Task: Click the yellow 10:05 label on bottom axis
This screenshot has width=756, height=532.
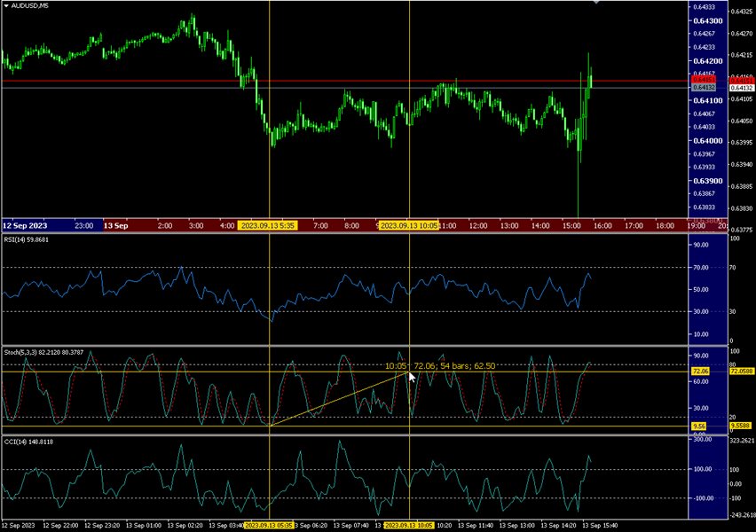Action: [408, 526]
